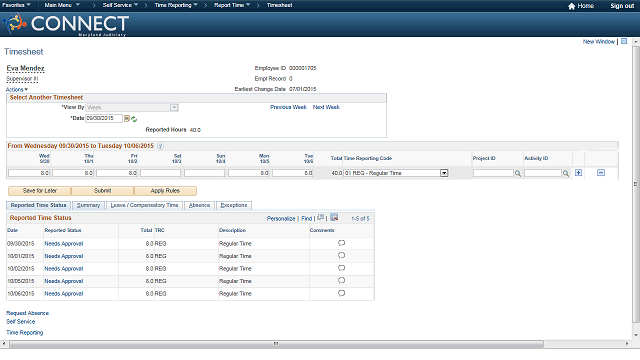Go to Next Week
The image size is (640, 360).
(326, 107)
